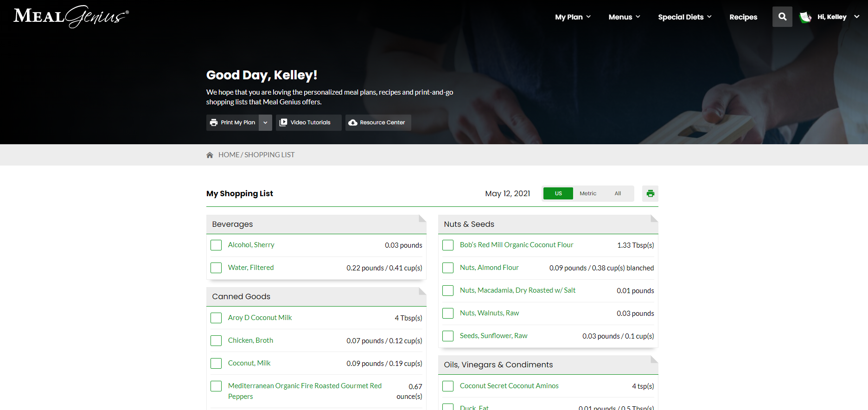The width and height of the screenshot is (868, 410).
Task: Check the Chicken, Broth checkbox
Action: 216,340
